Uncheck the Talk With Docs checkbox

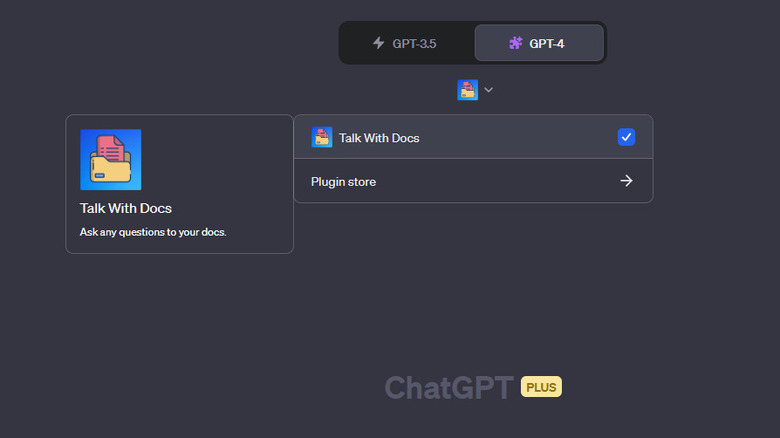pyautogui.click(x=626, y=137)
